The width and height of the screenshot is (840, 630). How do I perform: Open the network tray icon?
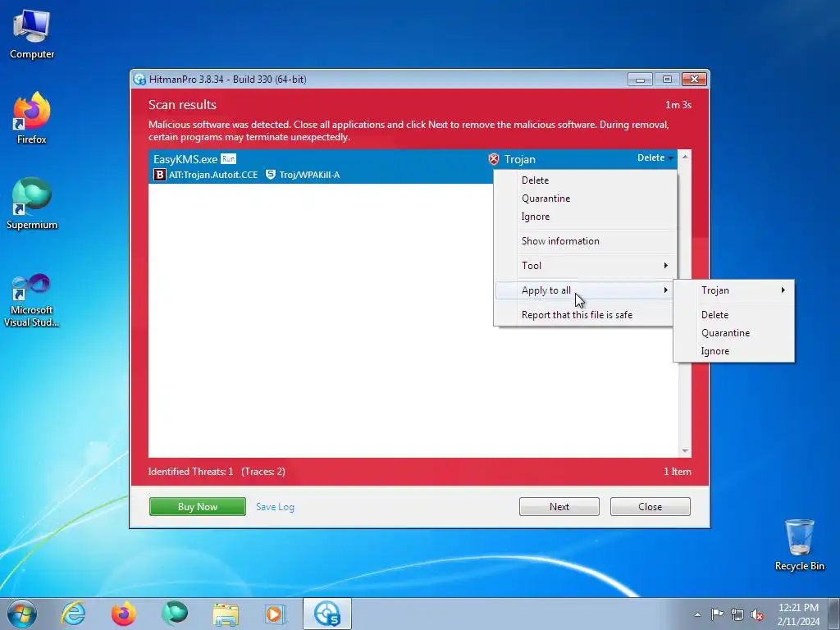(x=737, y=614)
